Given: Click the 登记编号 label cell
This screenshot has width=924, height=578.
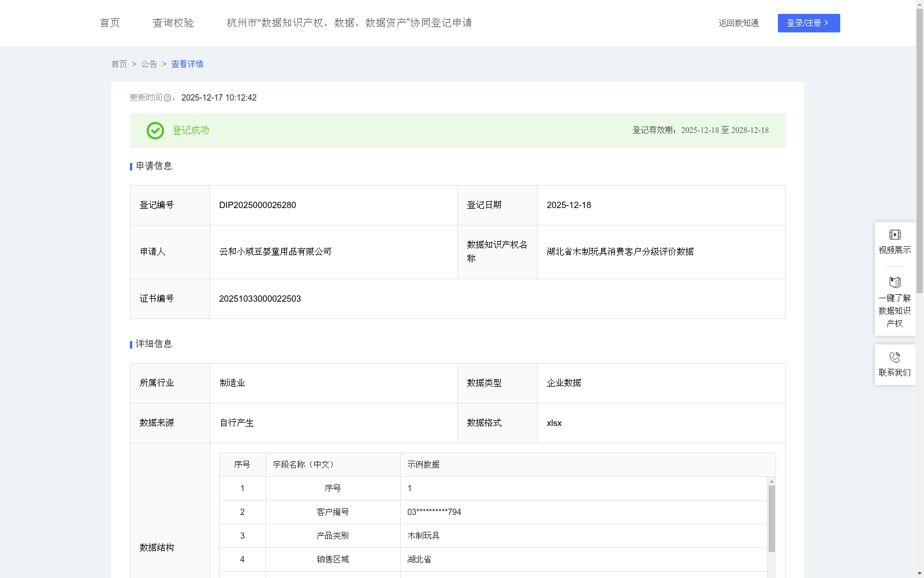Looking at the screenshot, I should pos(170,205).
